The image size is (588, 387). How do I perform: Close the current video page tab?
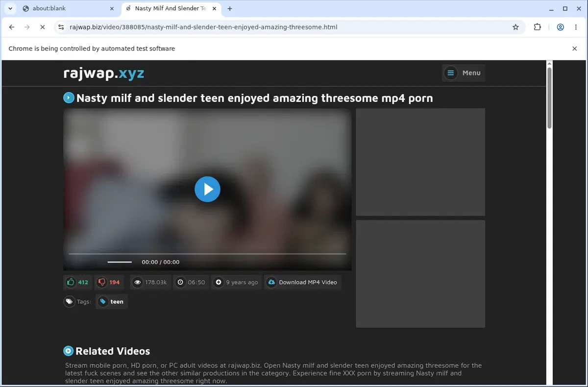(x=214, y=8)
